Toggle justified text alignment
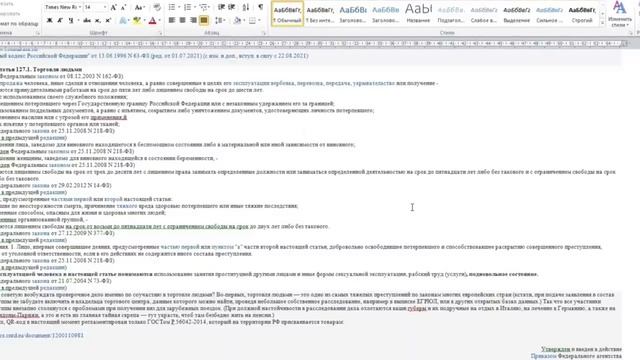The image size is (640, 360). 204,20
